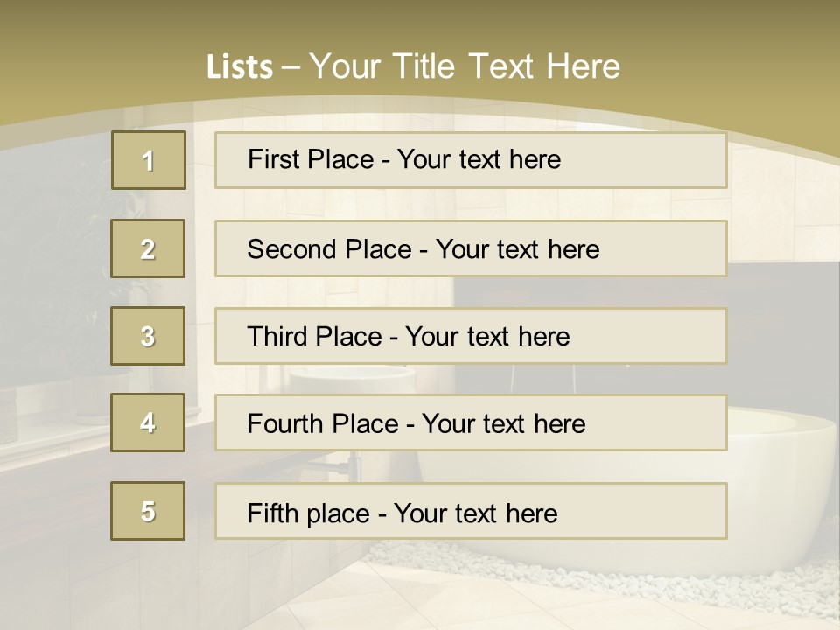Select the Second Place text box
Screen dimensions: 840x630
tap(471, 248)
